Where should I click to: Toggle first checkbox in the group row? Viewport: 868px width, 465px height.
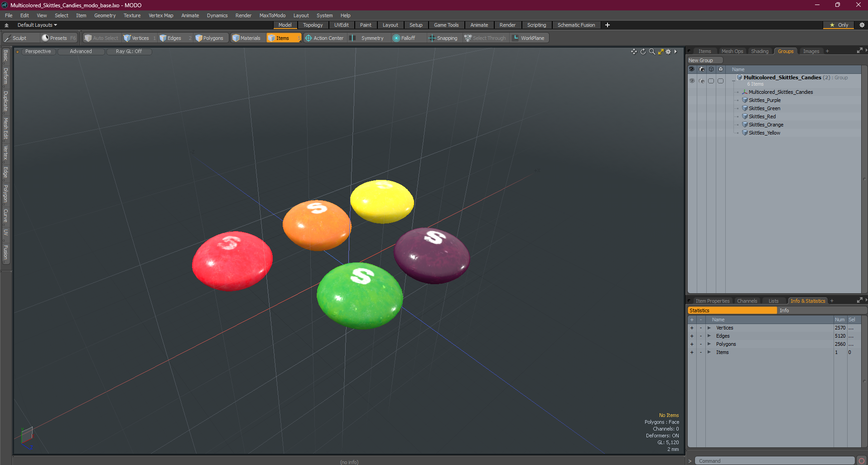tap(711, 81)
